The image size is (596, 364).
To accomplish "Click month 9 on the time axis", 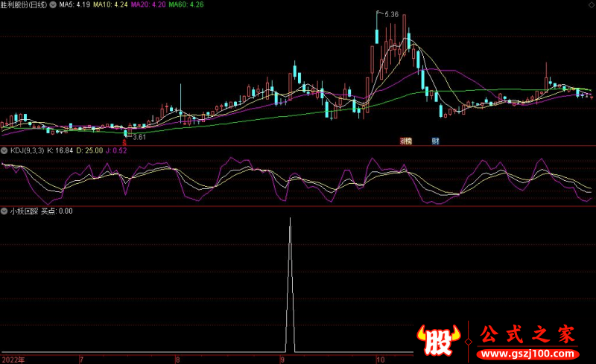I will pos(283,359).
